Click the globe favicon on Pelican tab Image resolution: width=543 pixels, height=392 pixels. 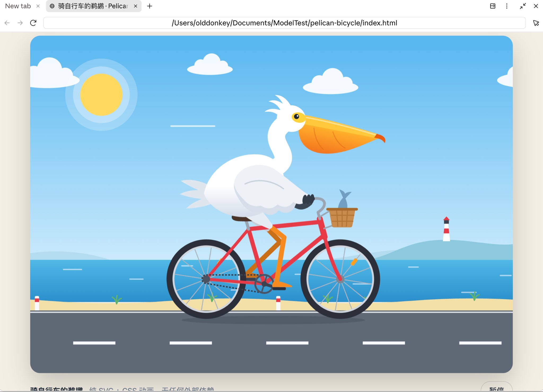click(x=52, y=6)
